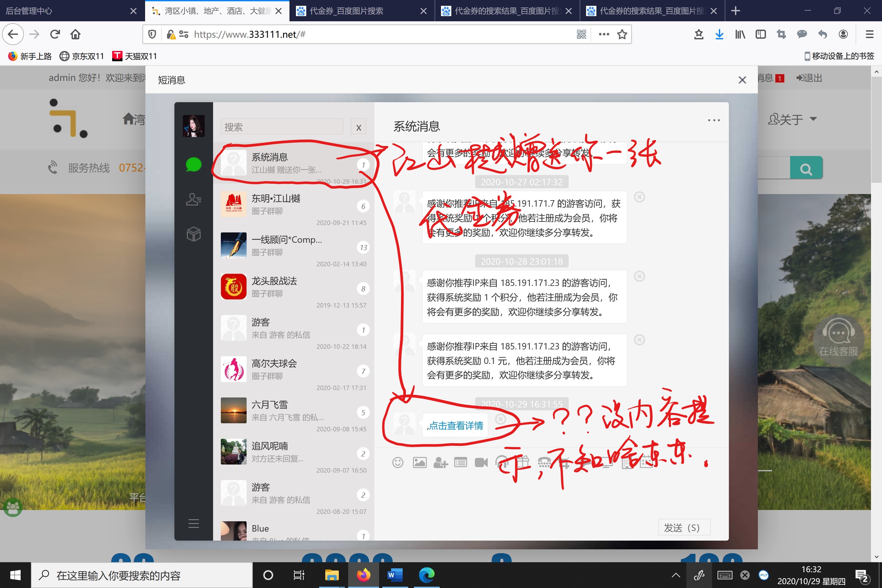Image resolution: width=882 pixels, height=588 pixels.
Task: Remove the 0.1 元 reward message
Action: point(639,340)
